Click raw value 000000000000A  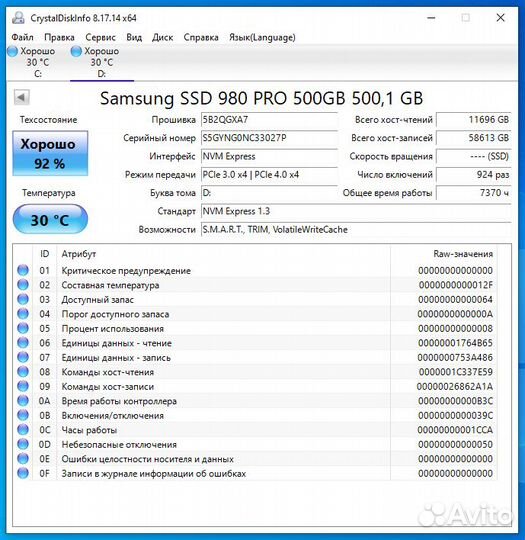[455, 314]
